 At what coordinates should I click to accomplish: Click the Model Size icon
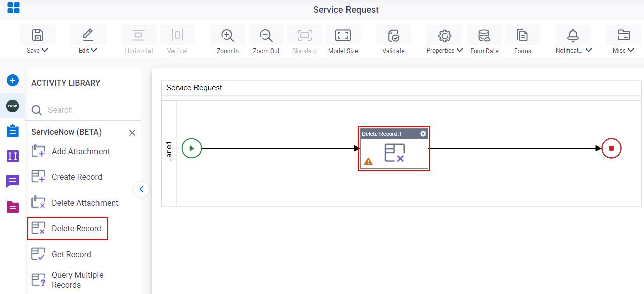343,35
